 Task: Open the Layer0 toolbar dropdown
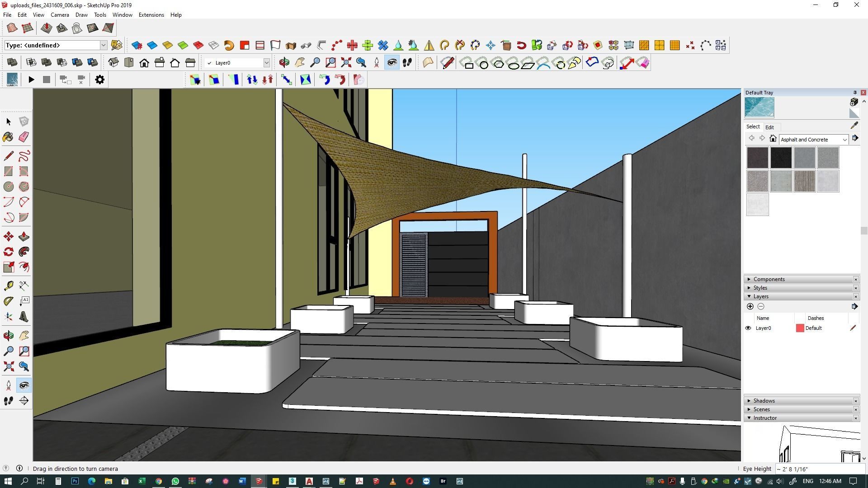pos(266,63)
